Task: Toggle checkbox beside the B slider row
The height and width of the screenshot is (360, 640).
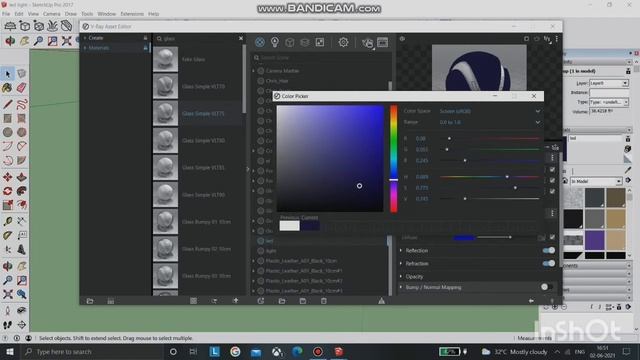Action: pyautogui.click(x=552, y=169)
